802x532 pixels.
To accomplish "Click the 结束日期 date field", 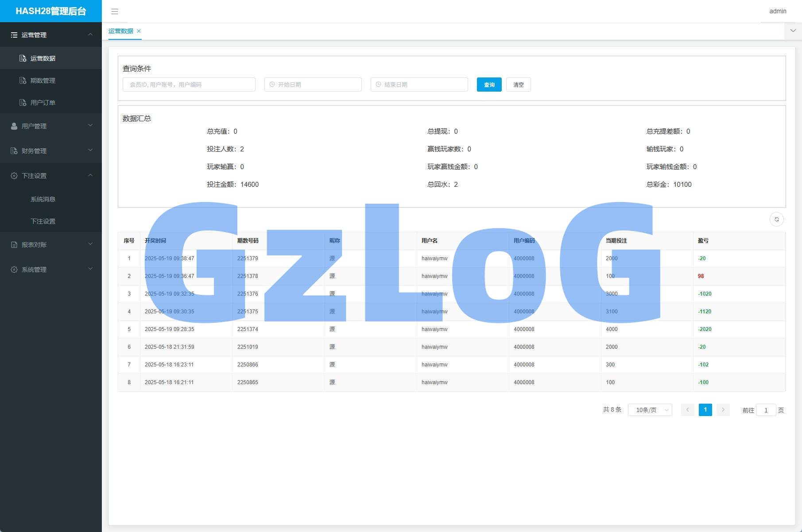I will (419, 85).
